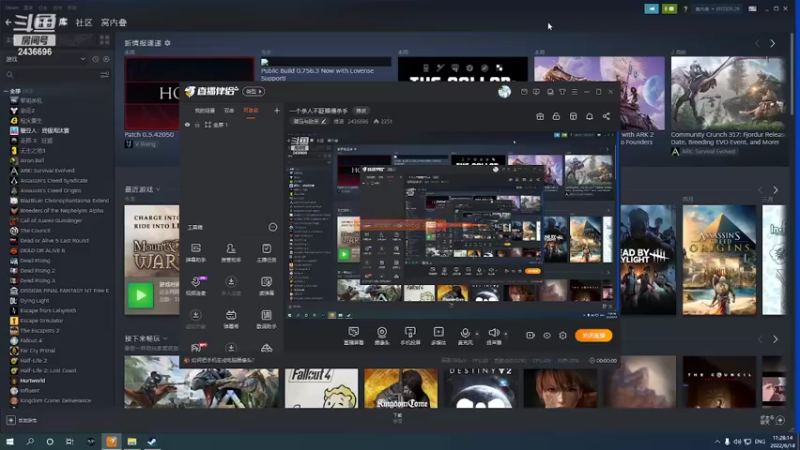The image size is (800, 450).
Task: Add camera source in stream companion toolbar
Action: point(382,335)
